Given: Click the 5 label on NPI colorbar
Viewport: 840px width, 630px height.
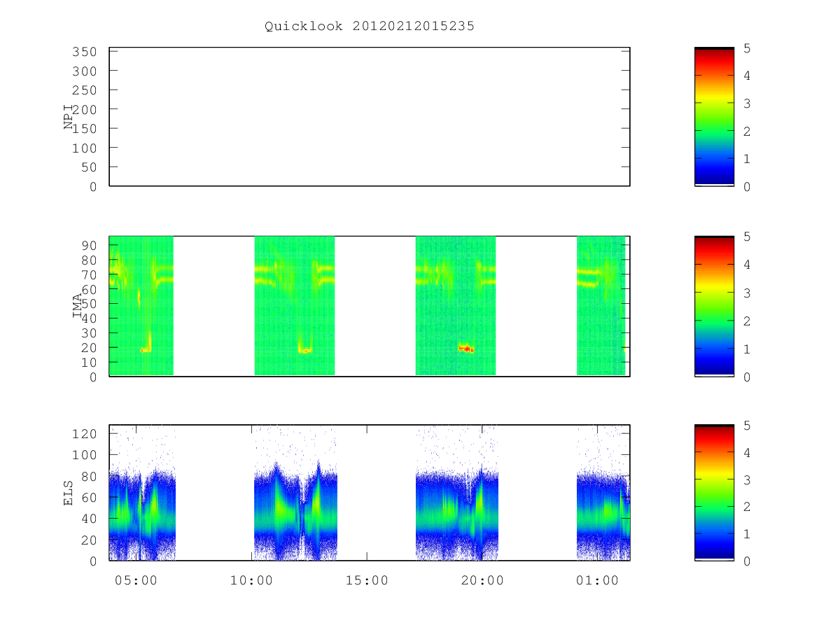Looking at the screenshot, I should 747,48.
